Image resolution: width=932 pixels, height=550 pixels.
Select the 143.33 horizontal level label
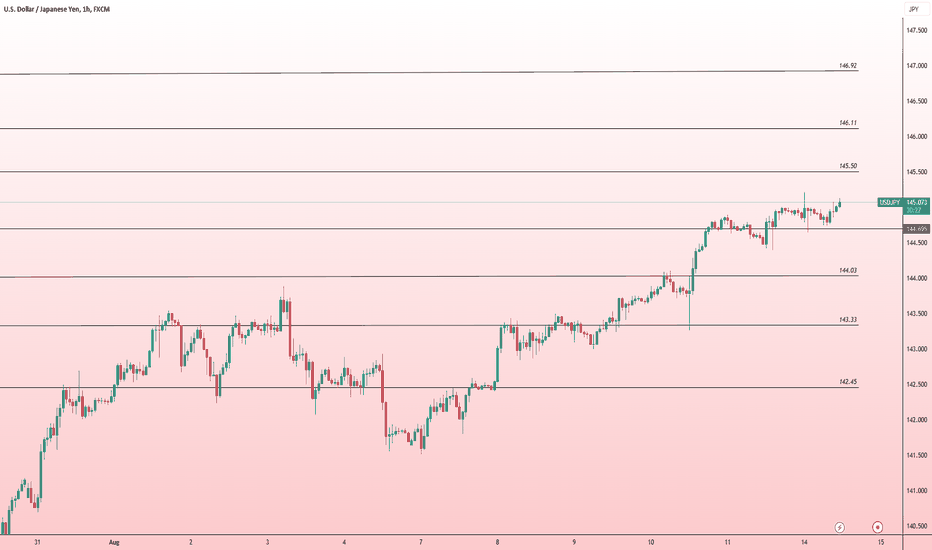pyautogui.click(x=848, y=319)
